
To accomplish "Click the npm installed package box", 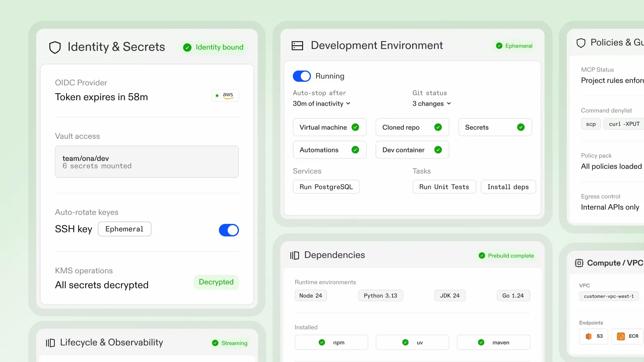I will (331, 342).
